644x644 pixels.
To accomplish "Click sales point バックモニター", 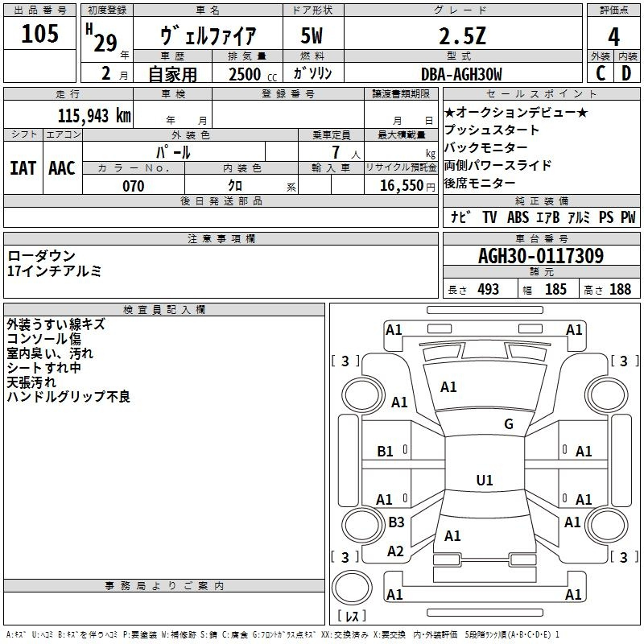I will 486,147.
